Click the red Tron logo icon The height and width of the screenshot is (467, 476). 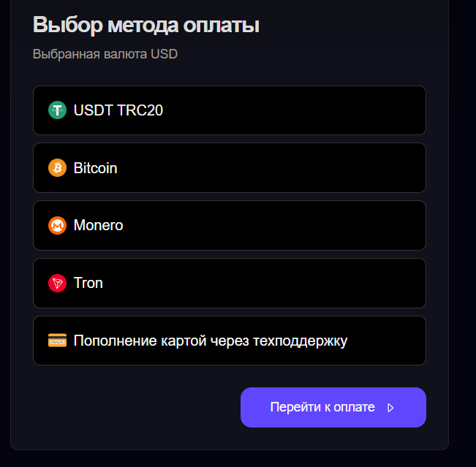(57, 283)
